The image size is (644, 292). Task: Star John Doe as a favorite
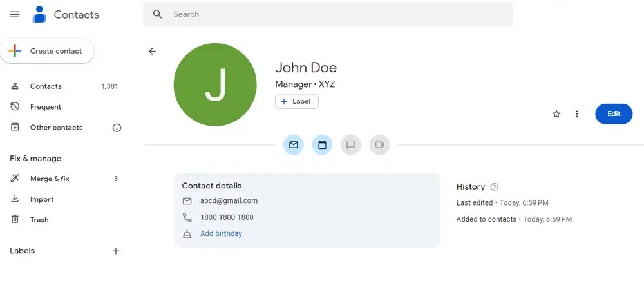point(556,114)
